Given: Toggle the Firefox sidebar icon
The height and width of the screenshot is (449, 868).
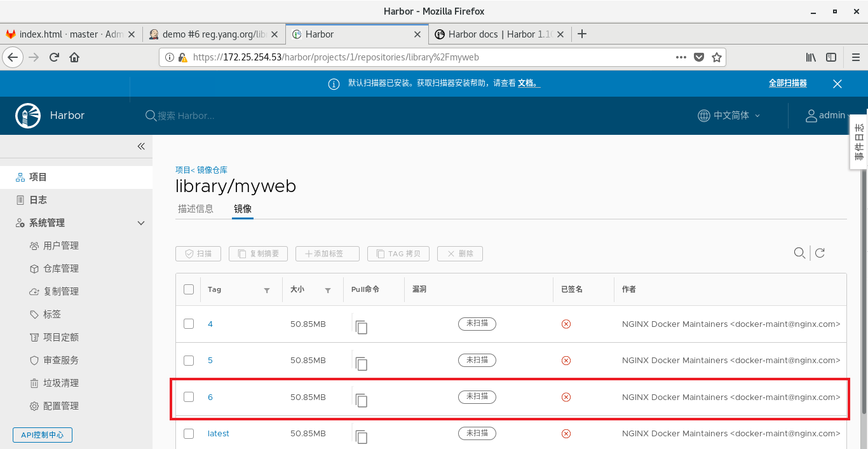Looking at the screenshot, I should click(x=831, y=57).
